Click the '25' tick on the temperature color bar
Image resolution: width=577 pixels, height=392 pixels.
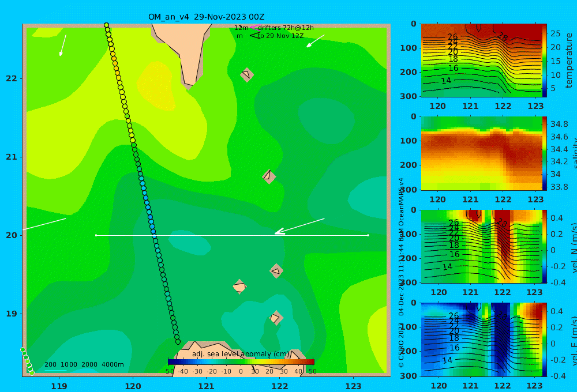[555, 33]
